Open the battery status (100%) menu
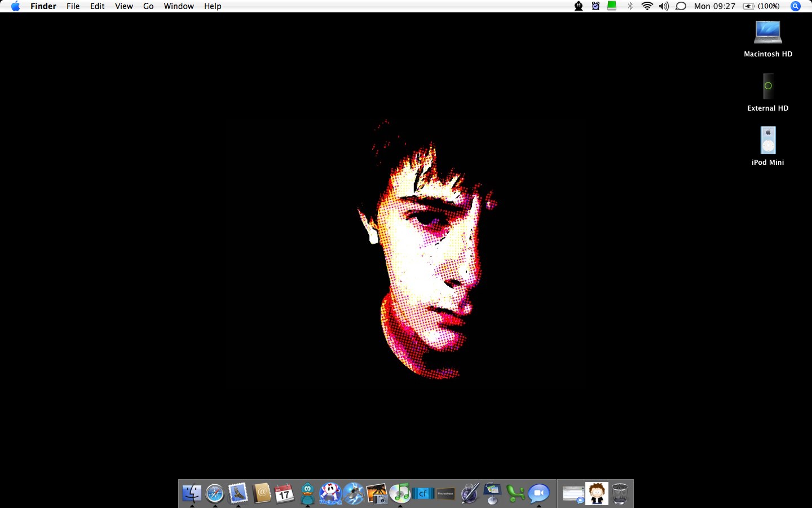The width and height of the screenshot is (812, 508). (x=761, y=6)
